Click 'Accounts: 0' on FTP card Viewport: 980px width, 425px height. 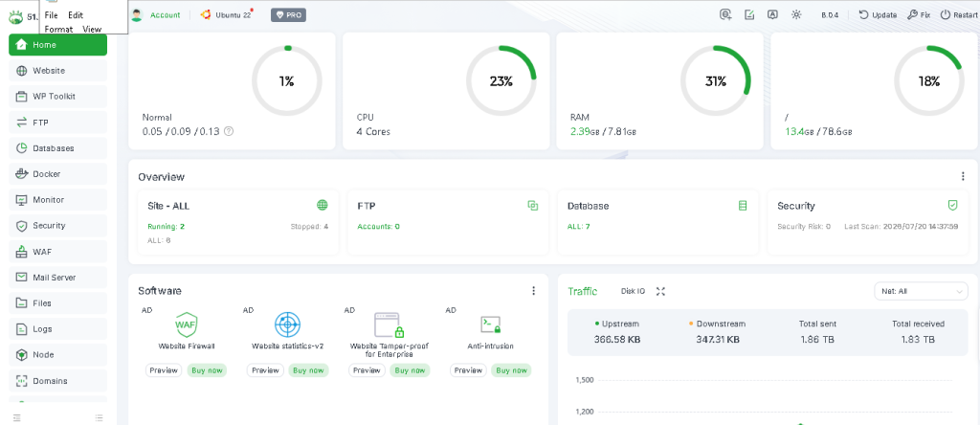379,226
